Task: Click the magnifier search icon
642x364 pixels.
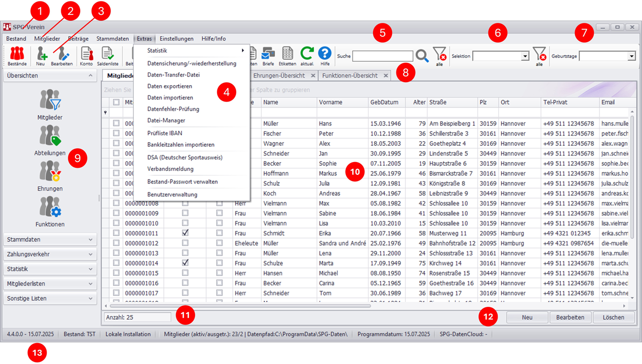Action: 422,56
